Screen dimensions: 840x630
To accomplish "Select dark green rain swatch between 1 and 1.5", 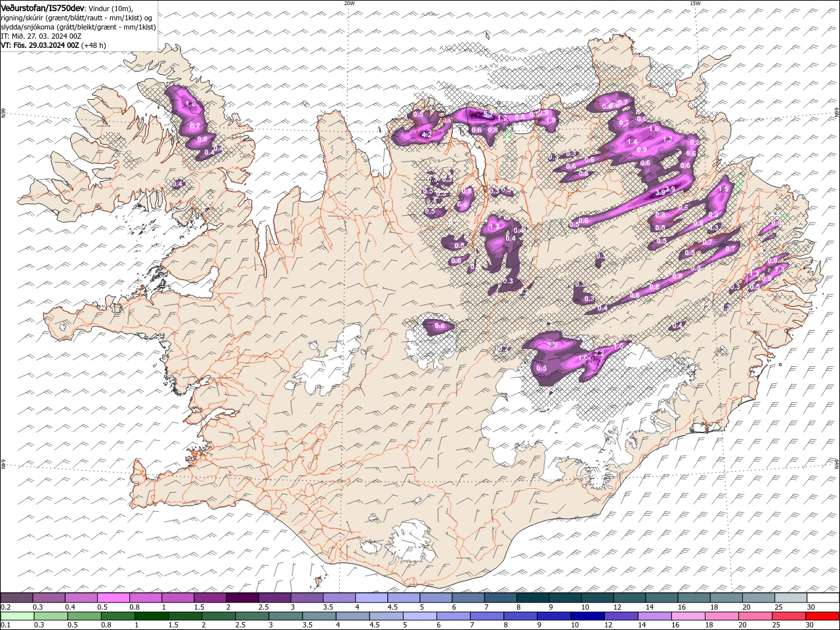I will [x=151, y=616].
